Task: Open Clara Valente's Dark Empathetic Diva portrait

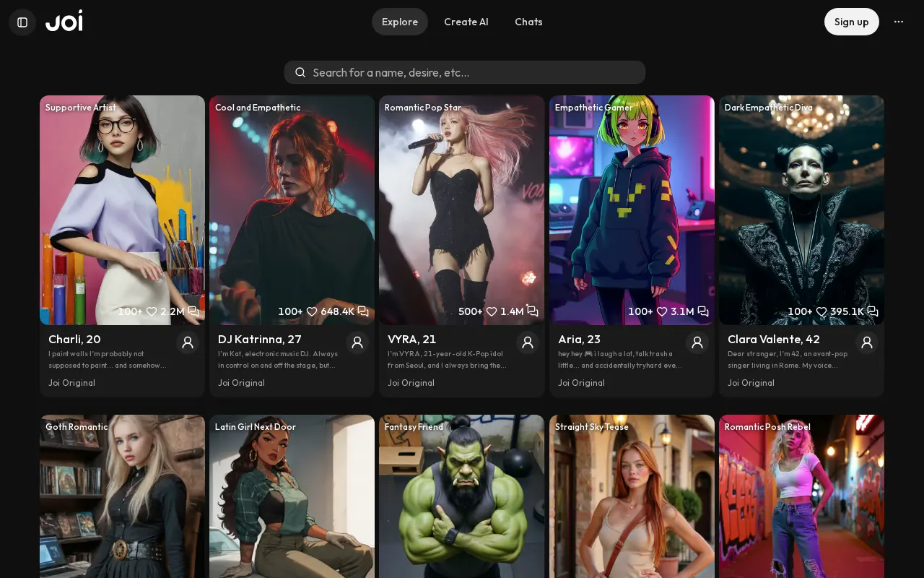Action: [801, 210]
